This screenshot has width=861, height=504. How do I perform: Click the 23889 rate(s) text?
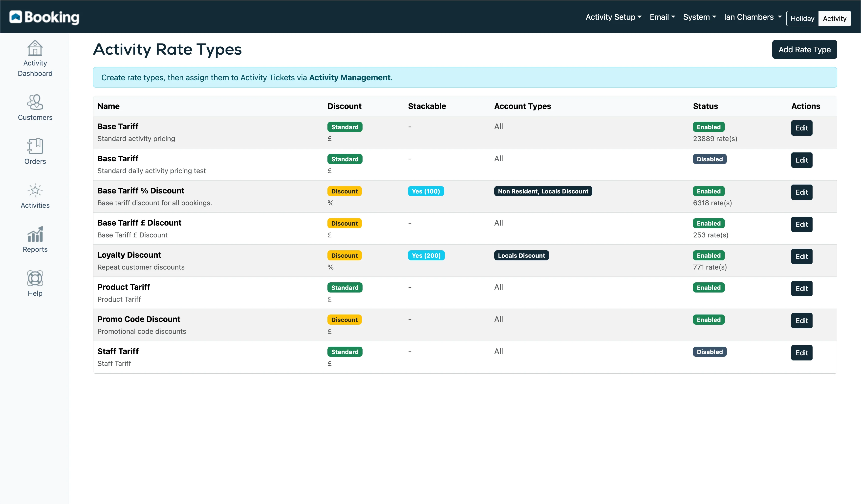(715, 139)
